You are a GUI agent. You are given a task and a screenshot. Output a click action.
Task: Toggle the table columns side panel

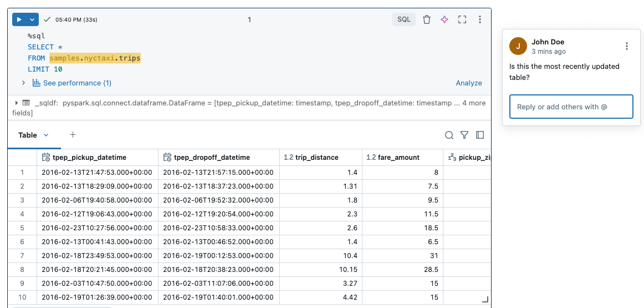(480, 135)
